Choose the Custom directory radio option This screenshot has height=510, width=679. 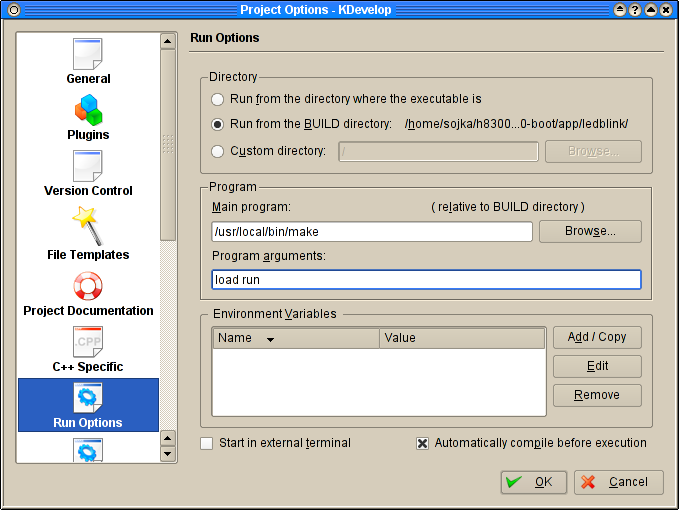pos(217,151)
